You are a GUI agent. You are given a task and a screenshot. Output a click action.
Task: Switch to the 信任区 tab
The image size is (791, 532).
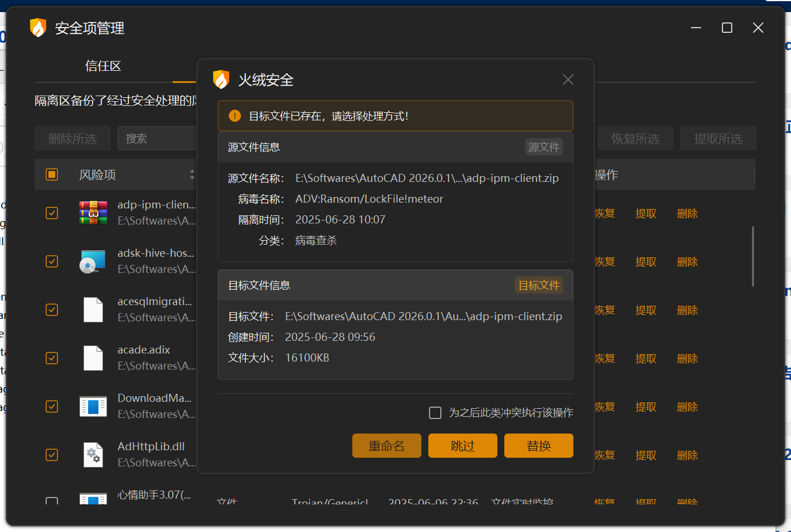(103, 66)
